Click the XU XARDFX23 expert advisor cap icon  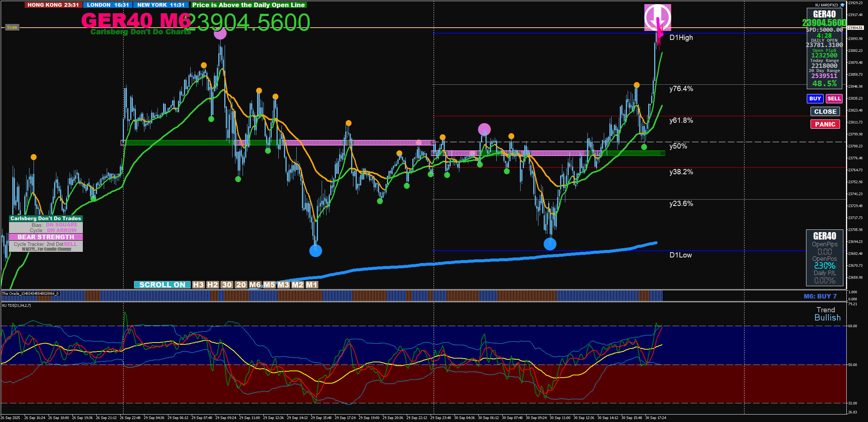(x=842, y=5)
